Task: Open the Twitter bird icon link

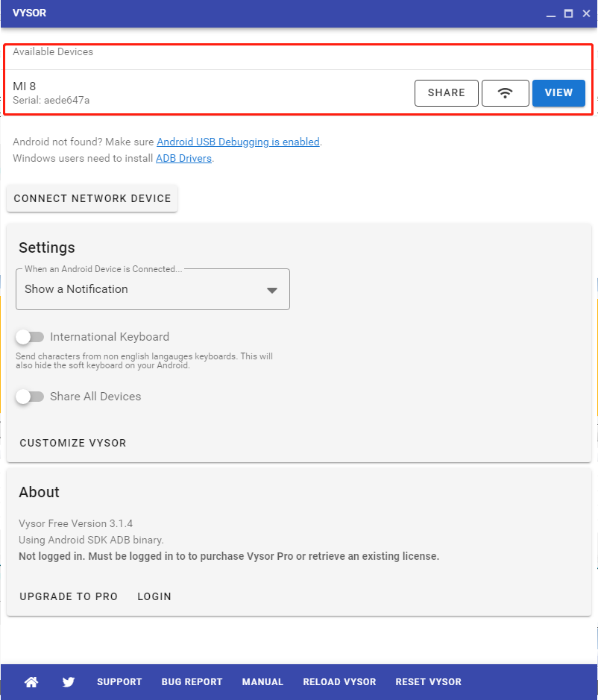Action: point(69,681)
